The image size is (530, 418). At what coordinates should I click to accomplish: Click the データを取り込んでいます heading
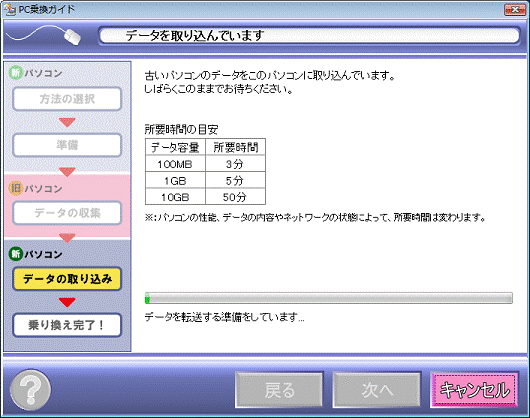194,35
